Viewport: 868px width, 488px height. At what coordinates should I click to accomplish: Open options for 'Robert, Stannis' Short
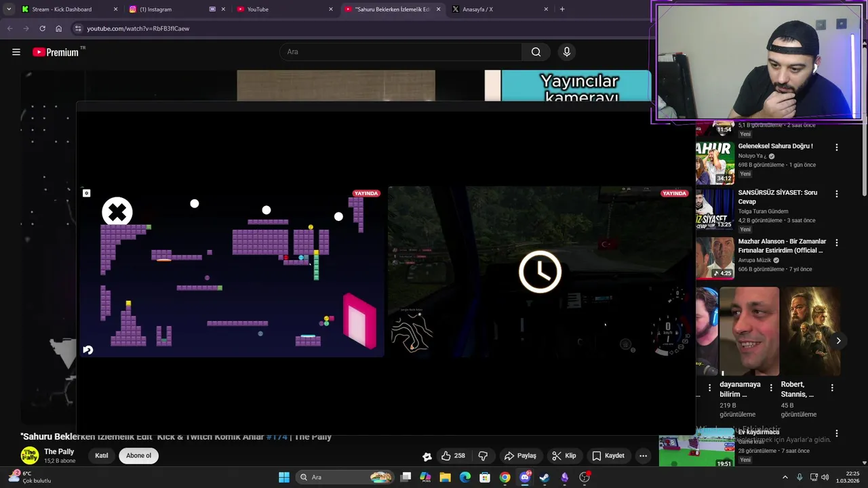pos(832,388)
